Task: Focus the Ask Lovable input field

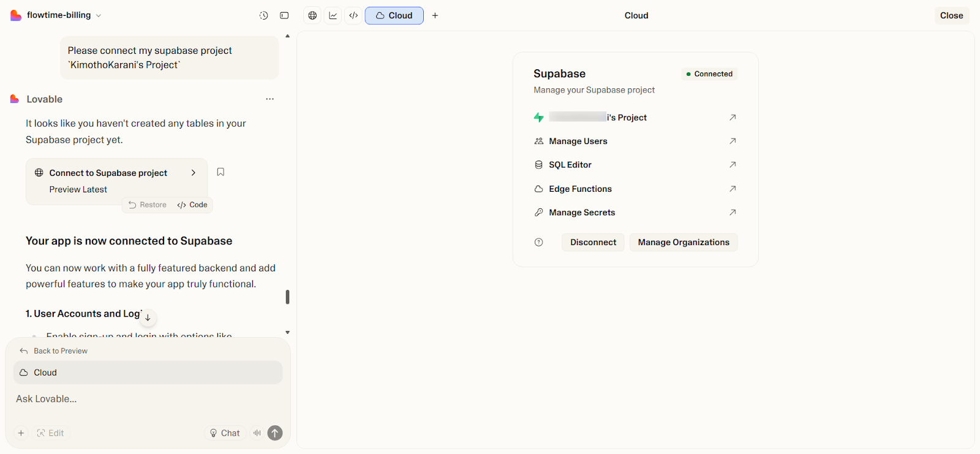Action: pyautogui.click(x=148, y=399)
